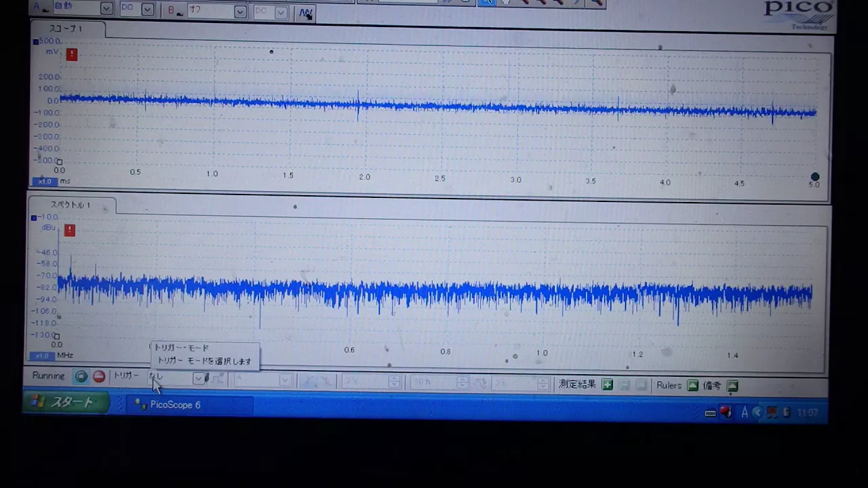Click the トリガー label in bottom toolbar
868x488 pixels.
tap(126, 375)
